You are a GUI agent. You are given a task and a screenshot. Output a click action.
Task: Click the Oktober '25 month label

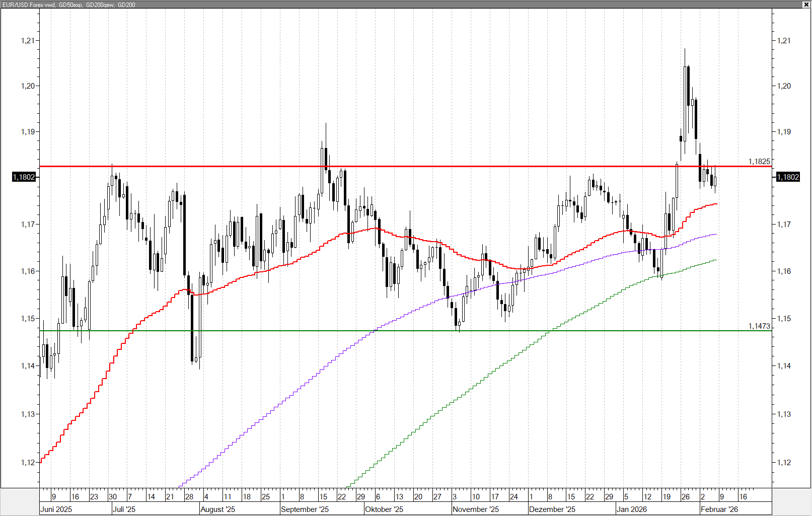pos(384,509)
